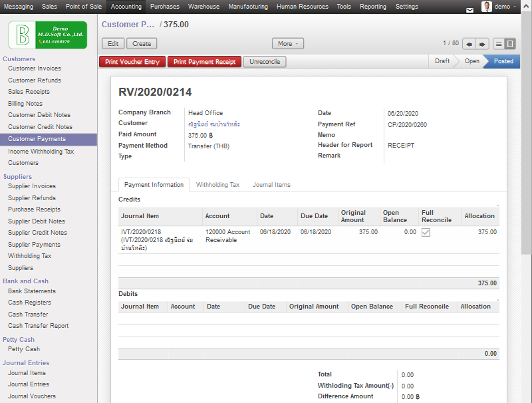Switch to list view icon
Screen dimensions: 532x403
(498, 44)
